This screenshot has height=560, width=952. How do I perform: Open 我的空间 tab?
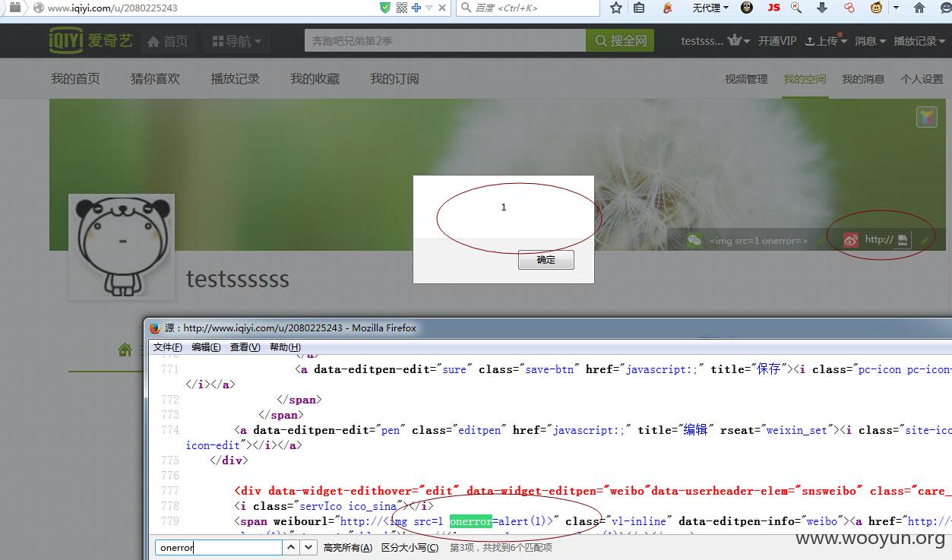click(x=805, y=79)
